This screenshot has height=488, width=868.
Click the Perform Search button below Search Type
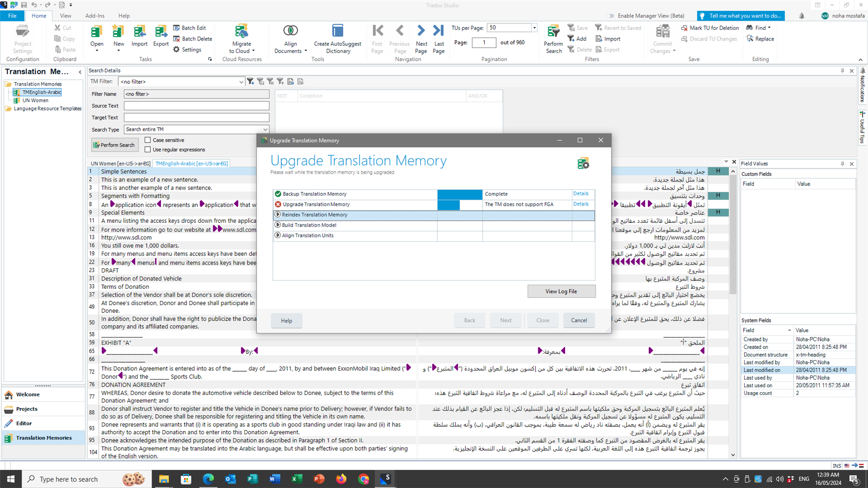(115, 145)
